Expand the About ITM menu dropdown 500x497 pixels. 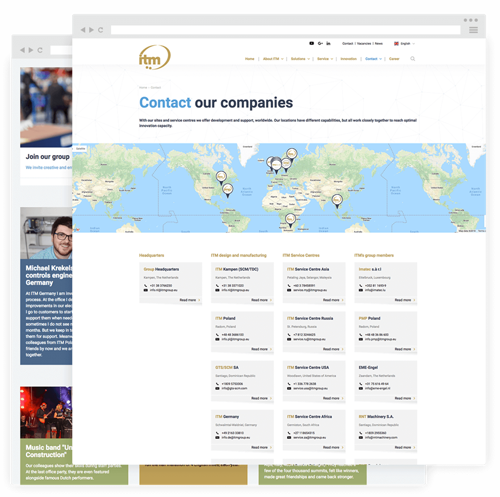point(273,59)
